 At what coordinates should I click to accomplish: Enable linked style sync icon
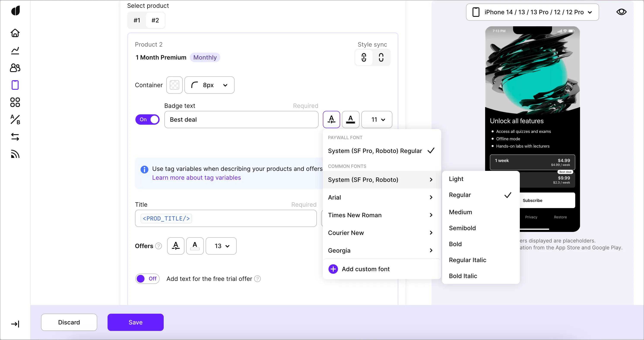point(364,57)
